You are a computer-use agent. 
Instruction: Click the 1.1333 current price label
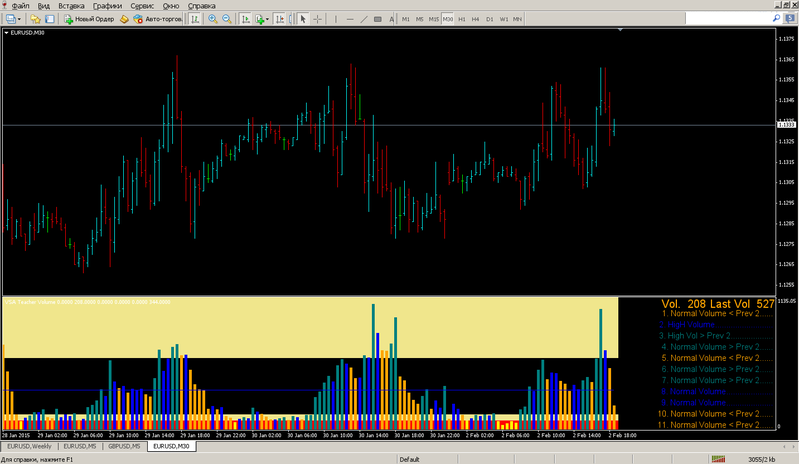786,125
